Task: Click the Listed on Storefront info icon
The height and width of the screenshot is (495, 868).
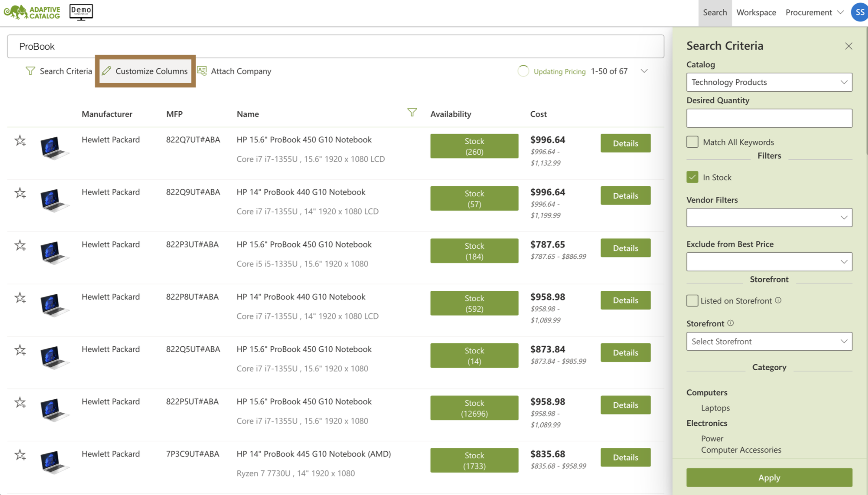Action: click(x=778, y=300)
